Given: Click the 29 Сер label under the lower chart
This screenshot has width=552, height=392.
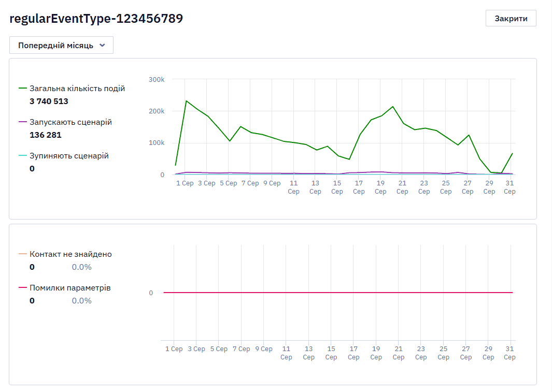Looking at the screenshot, I should (488, 353).
